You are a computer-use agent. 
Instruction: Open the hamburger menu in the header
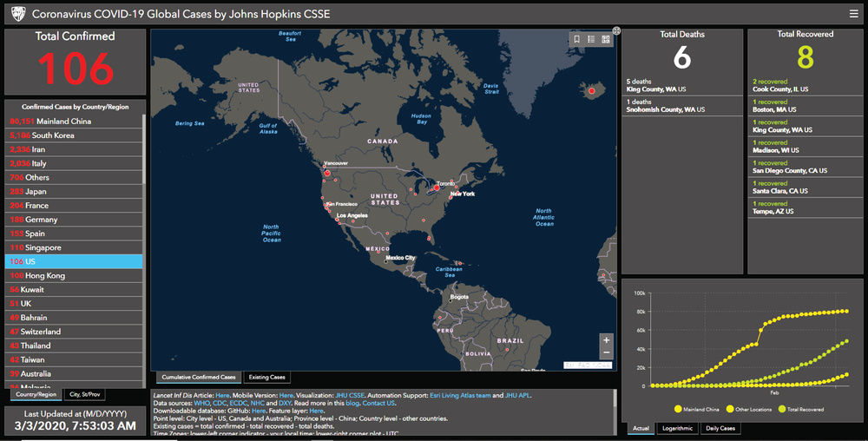pos(853,14)
